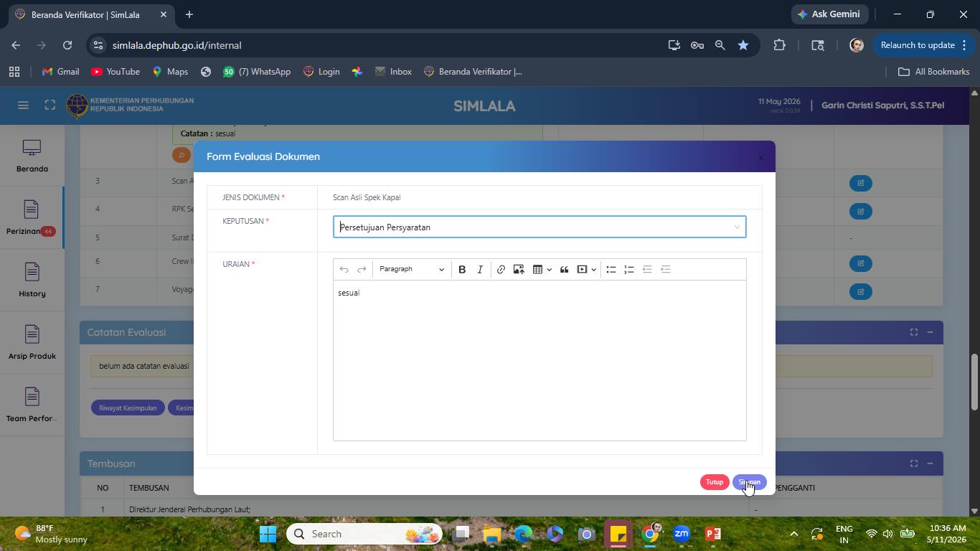
Task: Decrease indent in the editor
Action: click(x=647, y=269)
